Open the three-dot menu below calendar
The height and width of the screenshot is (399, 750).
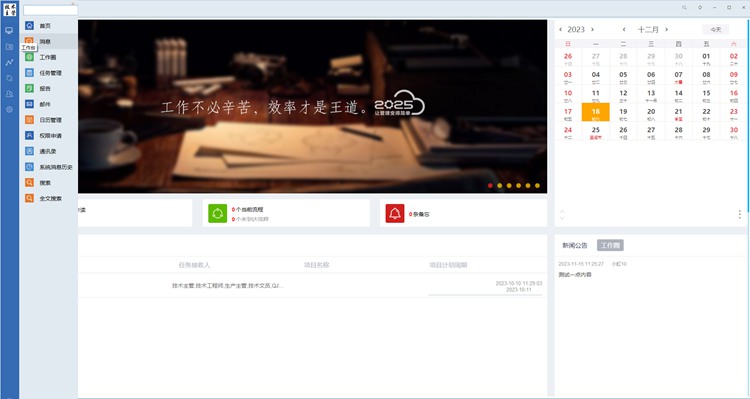point(739,214)
